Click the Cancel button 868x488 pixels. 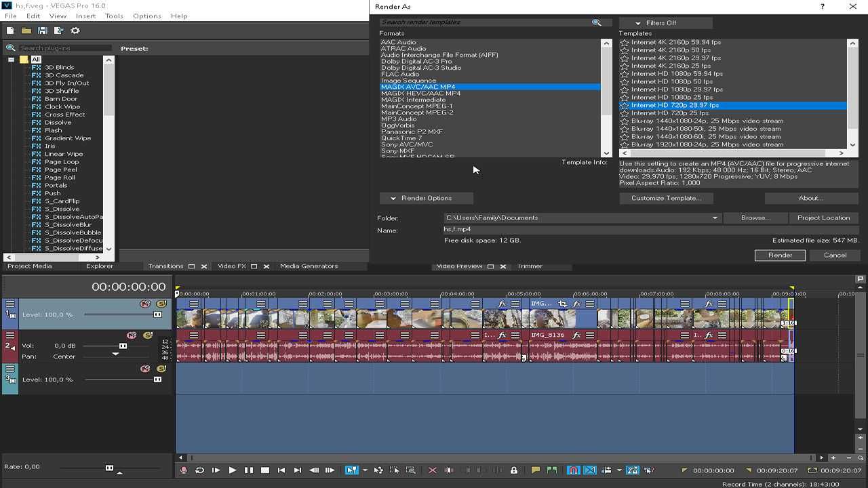[835, 255]
